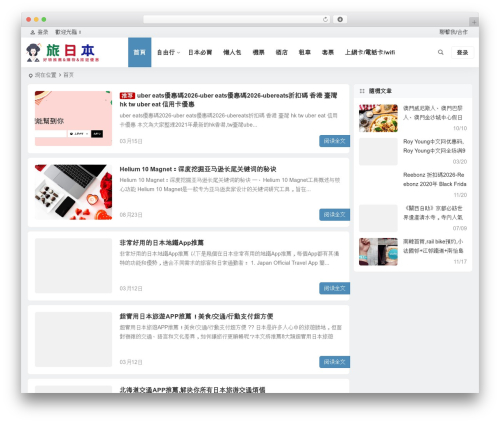
Task: Open the 機票 menu item
Action: (x=258, y=52)
